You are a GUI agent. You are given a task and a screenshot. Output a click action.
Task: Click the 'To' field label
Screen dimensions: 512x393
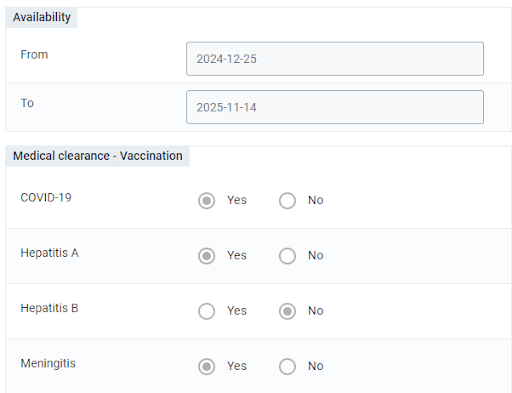27,103
